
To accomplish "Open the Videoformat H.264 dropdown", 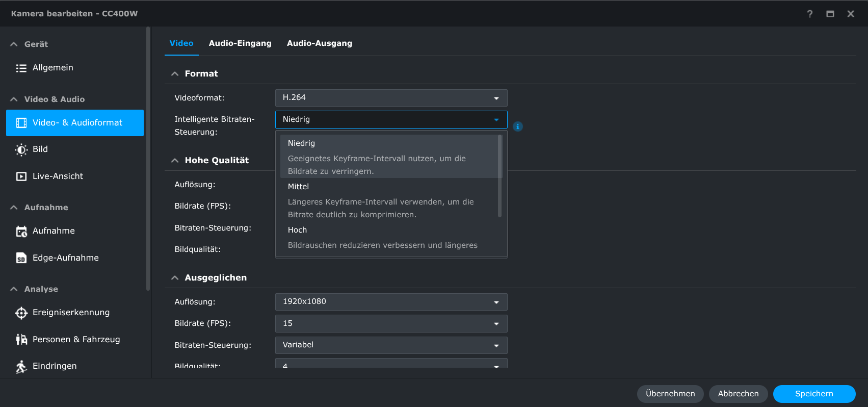I will click(x=391, y=98).
